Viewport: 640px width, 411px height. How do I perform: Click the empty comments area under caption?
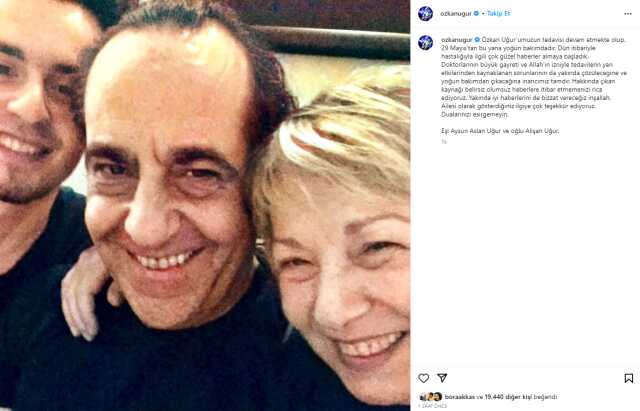click(x=524, y=253)
